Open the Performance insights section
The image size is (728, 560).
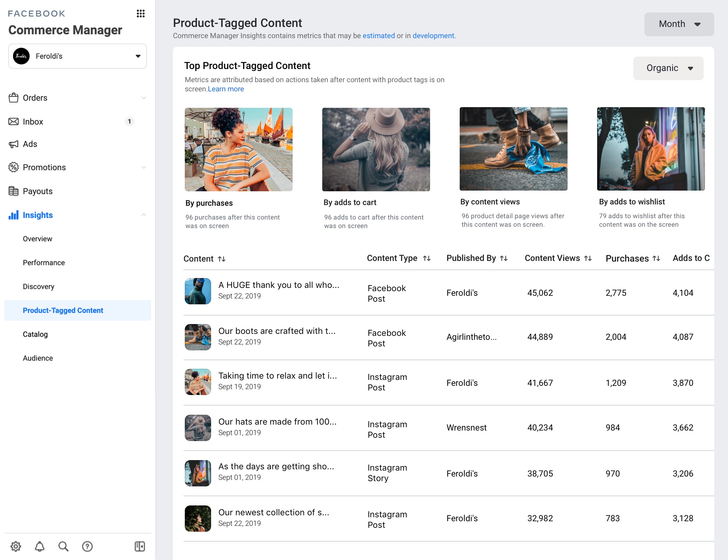pyautogui.click(x=43, y=262)
